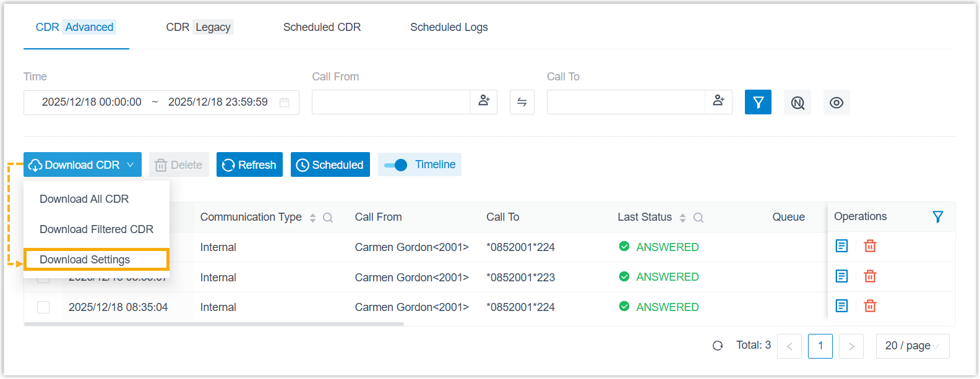Click the swap Call From/To arrows icon
Screen dimensions: 980x379
(x=522, y=103)
